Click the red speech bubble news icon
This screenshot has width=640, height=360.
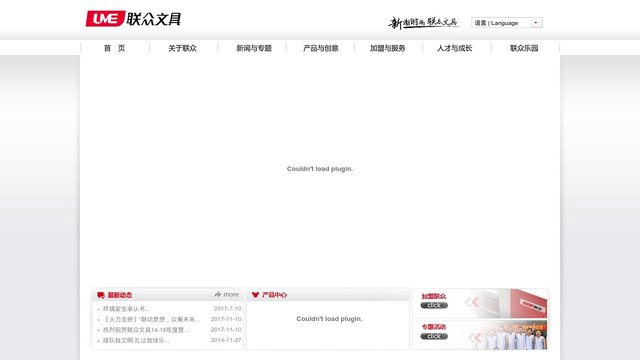tap(101, 295)
